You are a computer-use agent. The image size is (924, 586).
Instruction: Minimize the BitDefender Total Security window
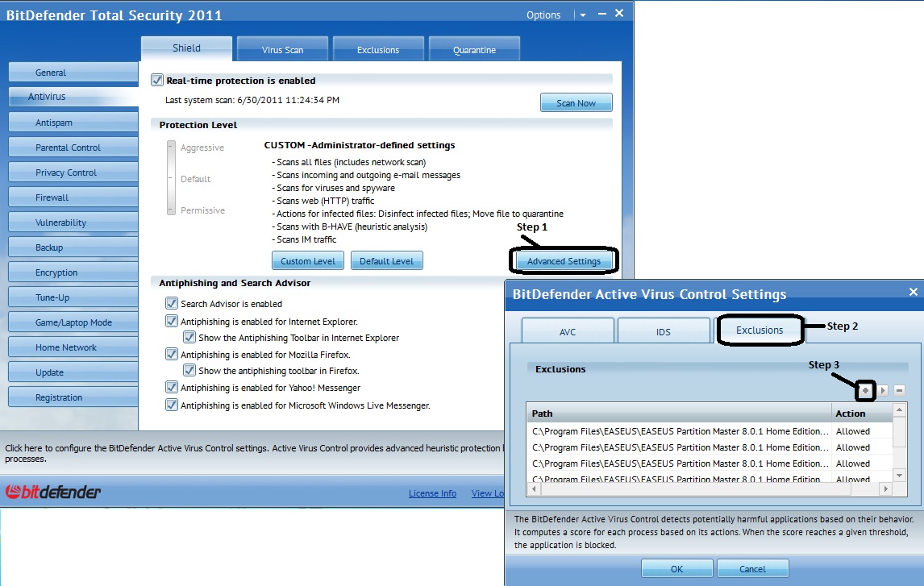pos(602,13)
